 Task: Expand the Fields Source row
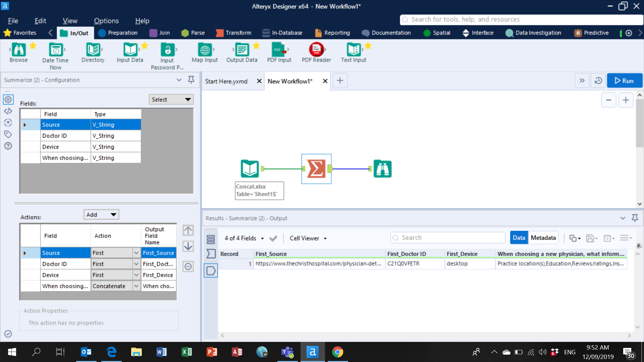25,124
